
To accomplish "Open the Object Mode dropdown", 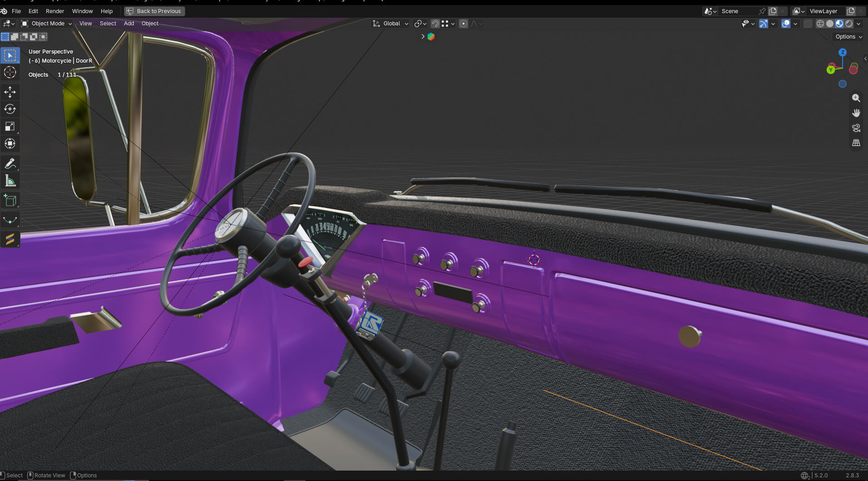I will [x=46, y=24].
